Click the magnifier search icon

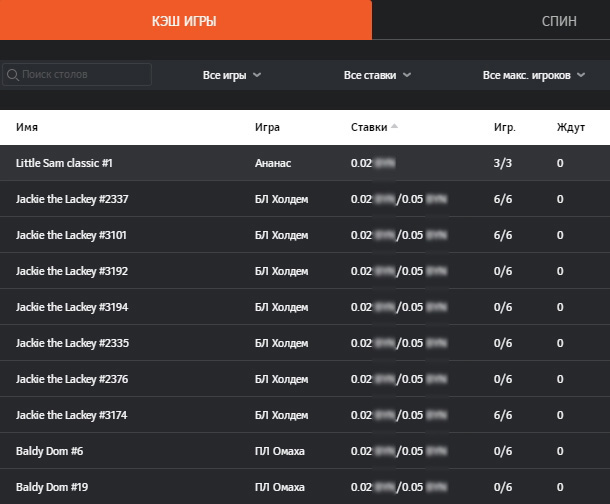pyautogui.click(x=13, y=75)
